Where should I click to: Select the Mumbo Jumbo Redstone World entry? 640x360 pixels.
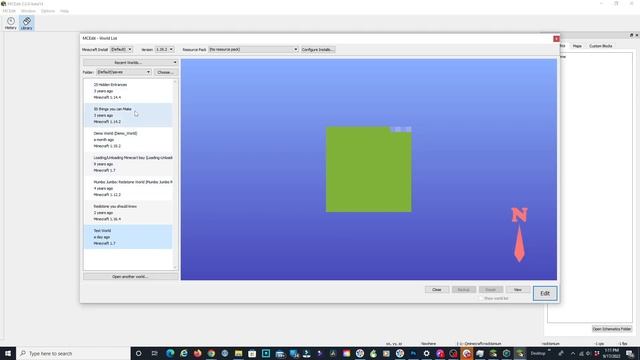(x=128, y=188)
